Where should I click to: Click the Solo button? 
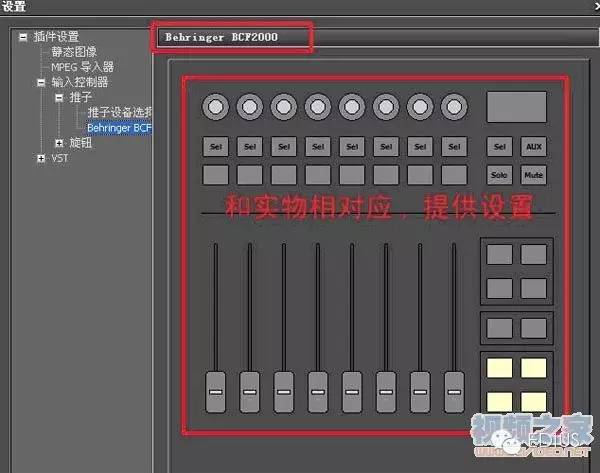point(499,175)
